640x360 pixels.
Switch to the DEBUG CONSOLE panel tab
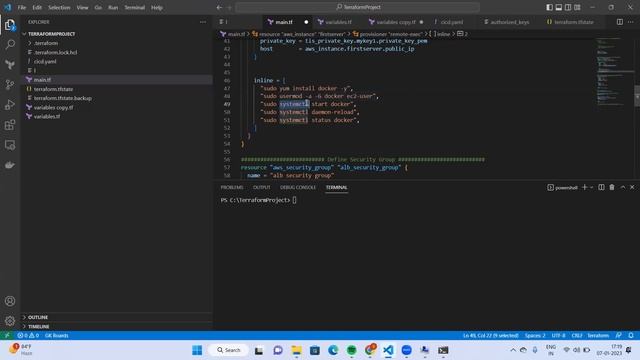[298, 187]
